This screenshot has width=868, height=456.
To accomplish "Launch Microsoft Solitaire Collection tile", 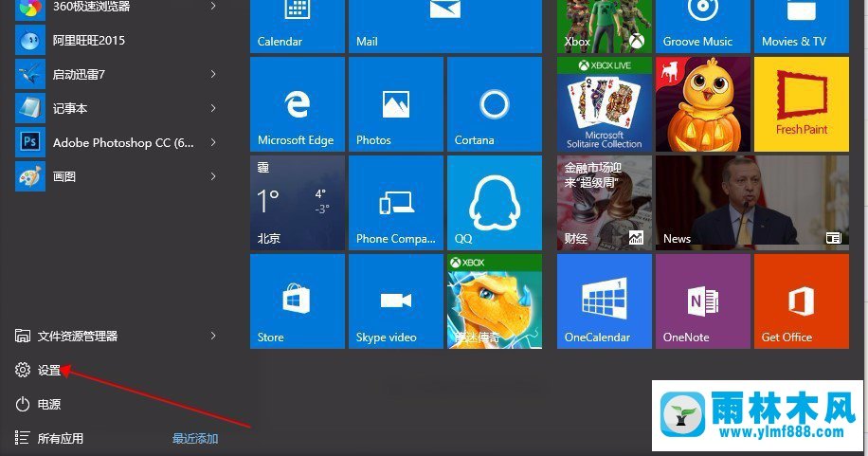I will tap(604, 104).
